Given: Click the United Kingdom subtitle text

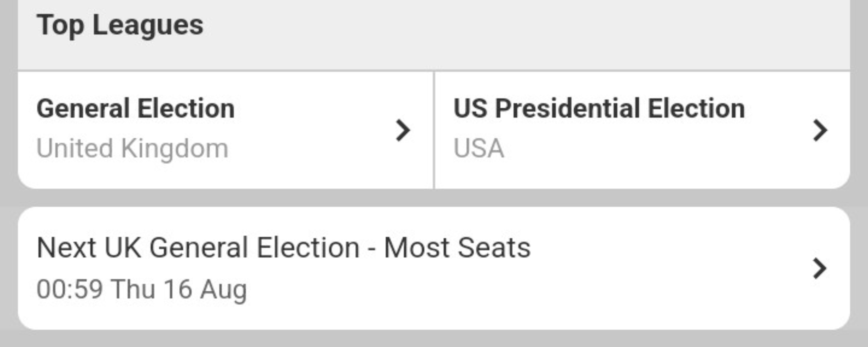Looking at the screenshot, I should 132,149.
